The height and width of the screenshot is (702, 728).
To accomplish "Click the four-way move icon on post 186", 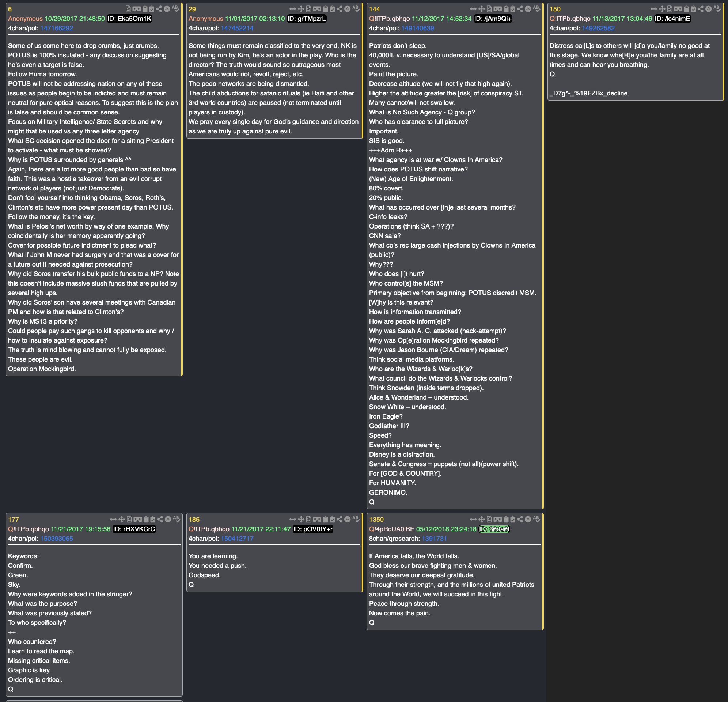I will 301,519.
